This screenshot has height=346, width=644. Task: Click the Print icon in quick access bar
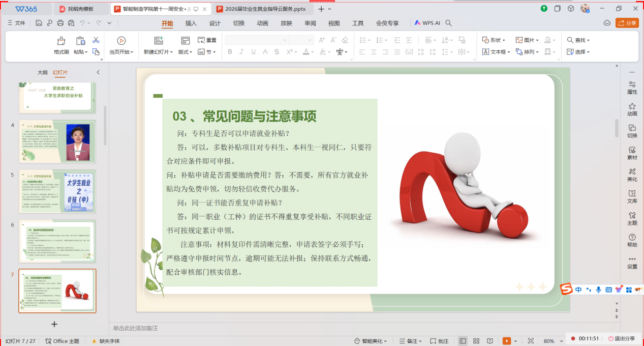click(60, 23)
